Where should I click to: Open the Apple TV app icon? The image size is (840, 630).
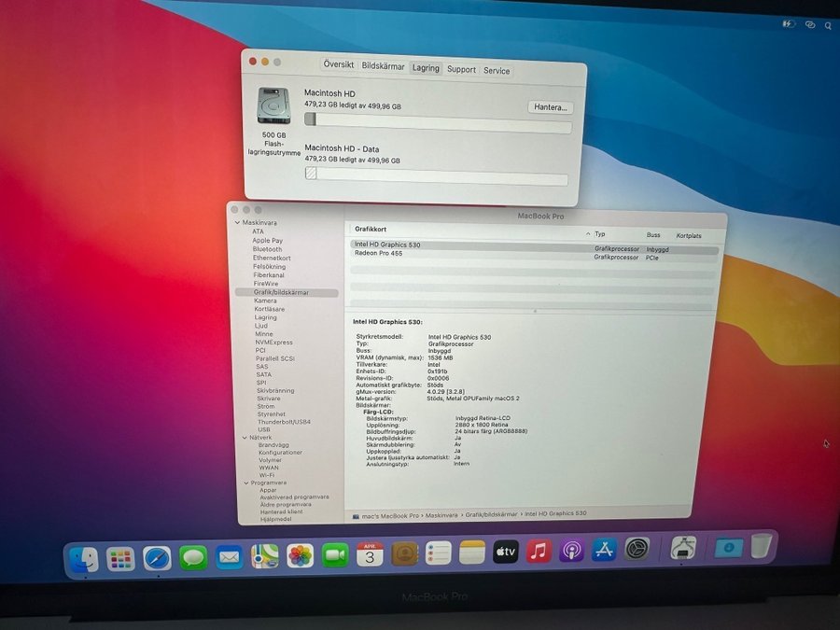(x=505, y=552)
